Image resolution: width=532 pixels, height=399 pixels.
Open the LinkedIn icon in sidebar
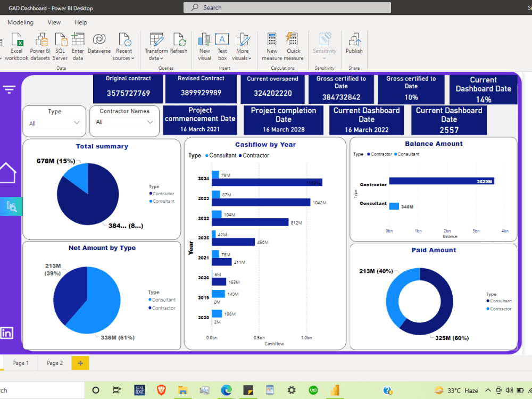click(x=7, y=333)
